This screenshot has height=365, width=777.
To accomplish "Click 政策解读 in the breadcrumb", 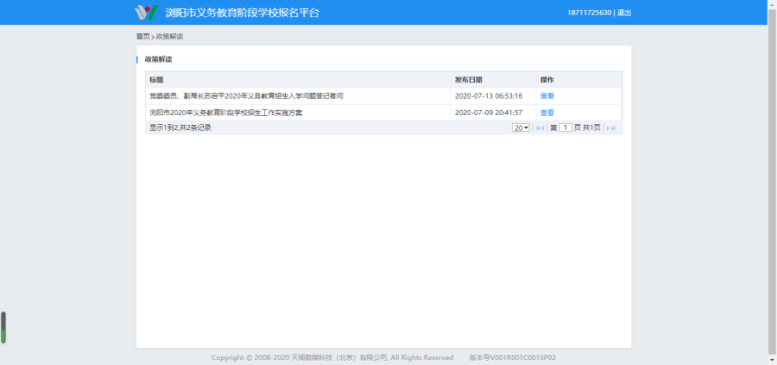I will (x=170, y=36).
